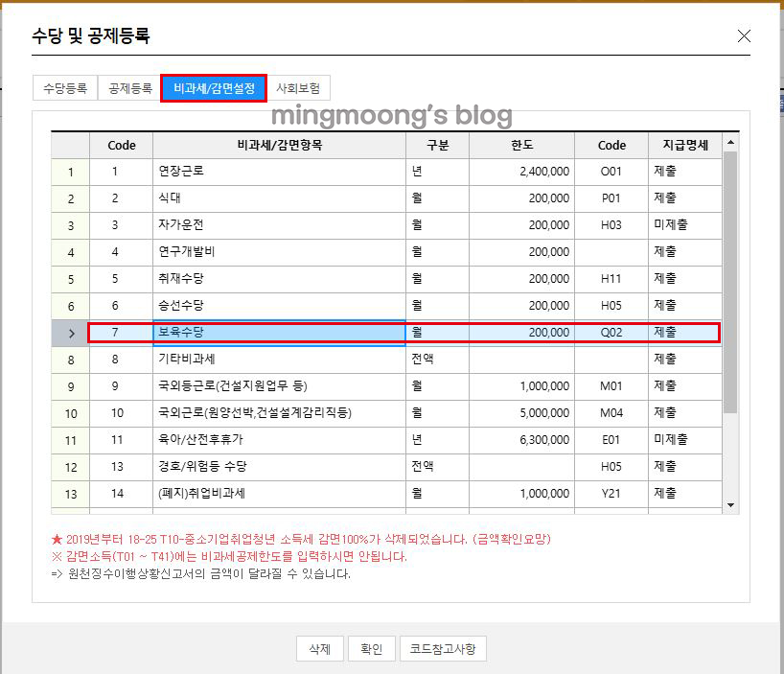This screenshot has width=784, height=674.
Task: Select row header number 1
Action: click(71, 172)
